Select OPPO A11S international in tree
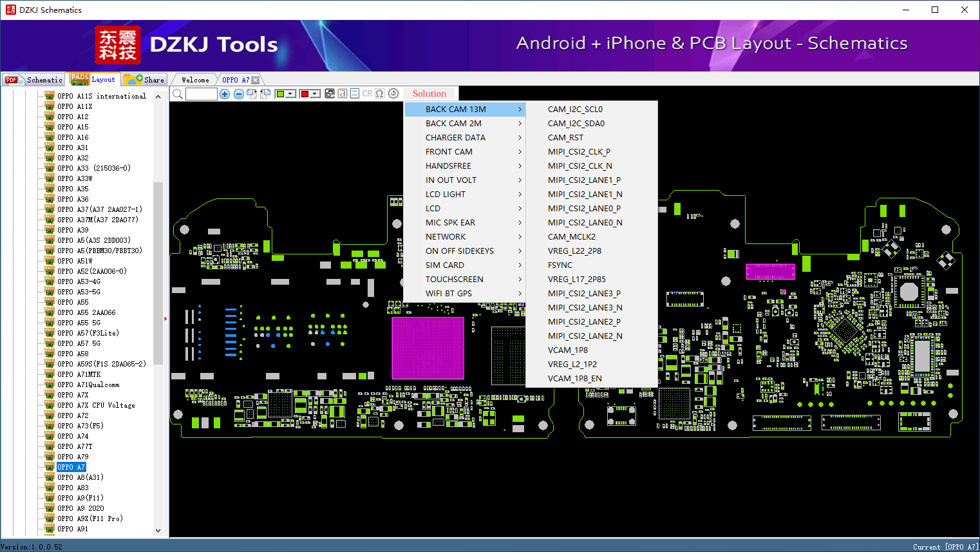 [x=102, y=96]
